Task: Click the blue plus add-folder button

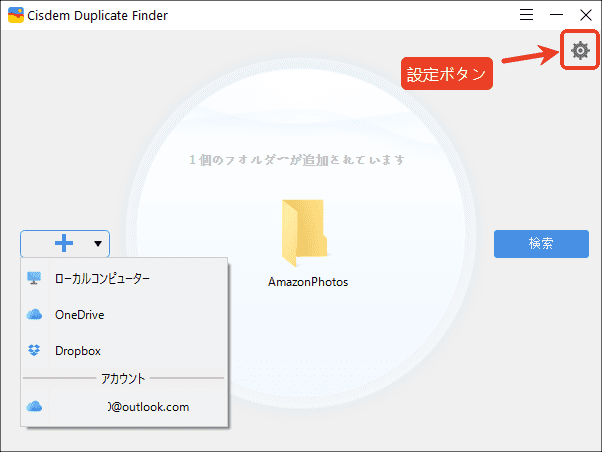Action: (64, 243)
